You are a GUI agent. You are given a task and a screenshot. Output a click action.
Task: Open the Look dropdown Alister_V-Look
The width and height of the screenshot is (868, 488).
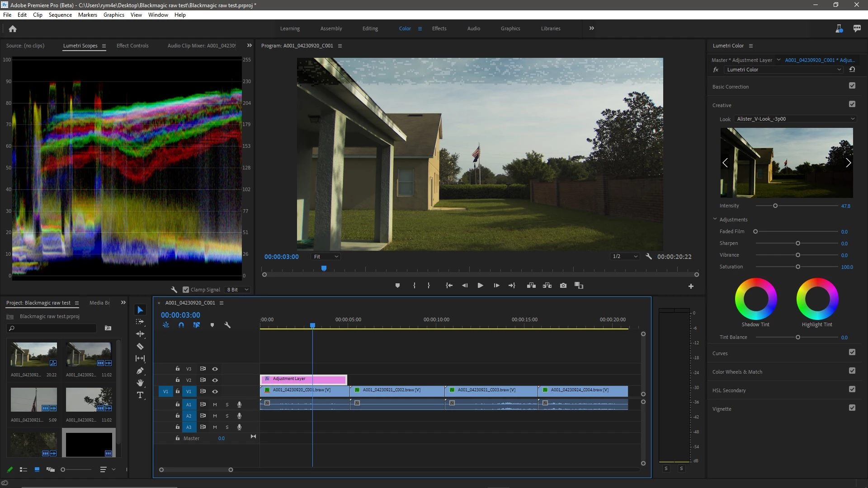tap(795, 119)
